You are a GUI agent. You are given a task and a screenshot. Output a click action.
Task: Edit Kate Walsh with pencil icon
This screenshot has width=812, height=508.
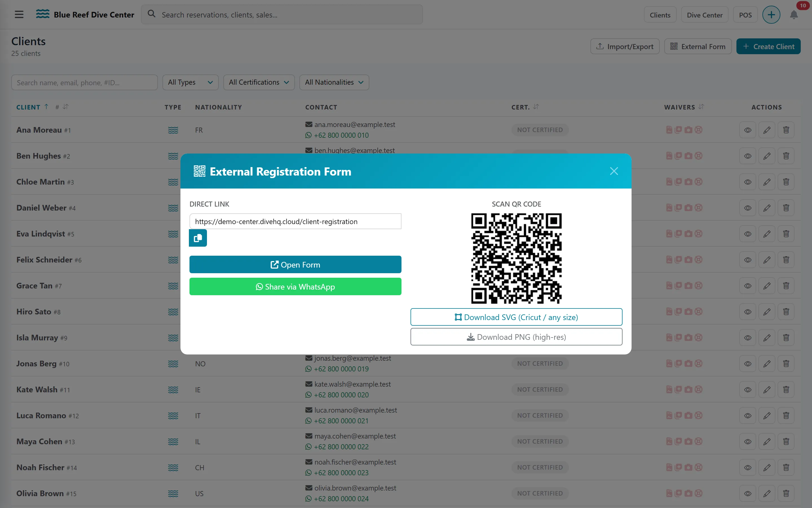767,390
